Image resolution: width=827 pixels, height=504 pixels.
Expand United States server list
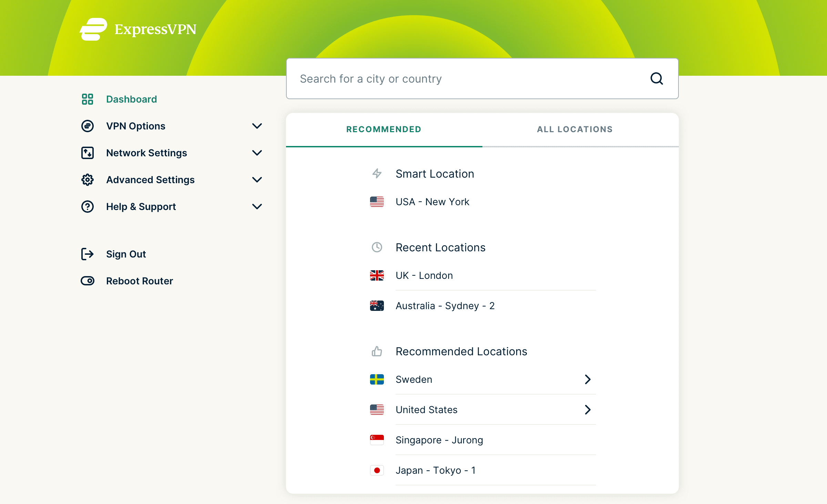[587, 410]
